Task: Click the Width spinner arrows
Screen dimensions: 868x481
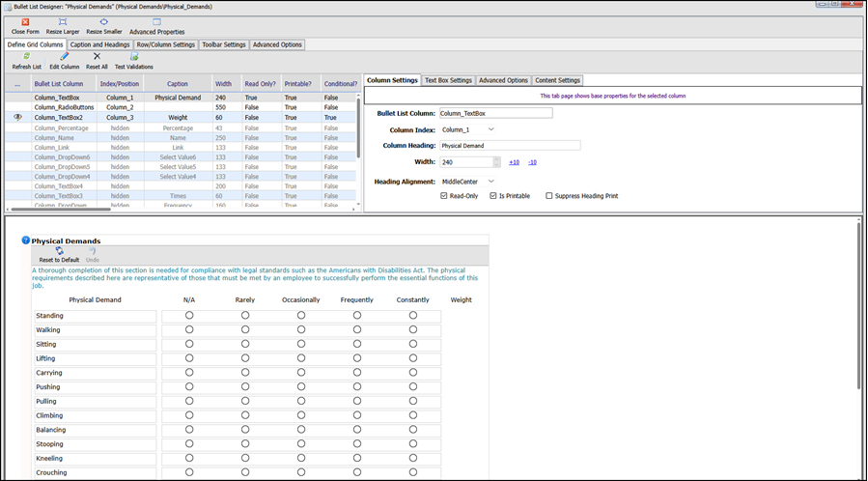Action: (496, 162)
